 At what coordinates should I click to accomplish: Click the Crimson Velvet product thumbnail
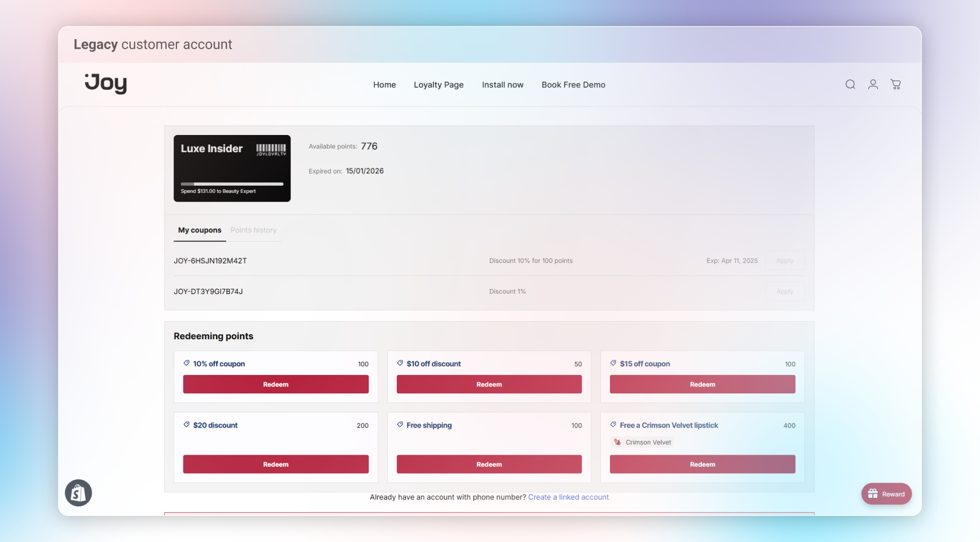click(617, 442)
